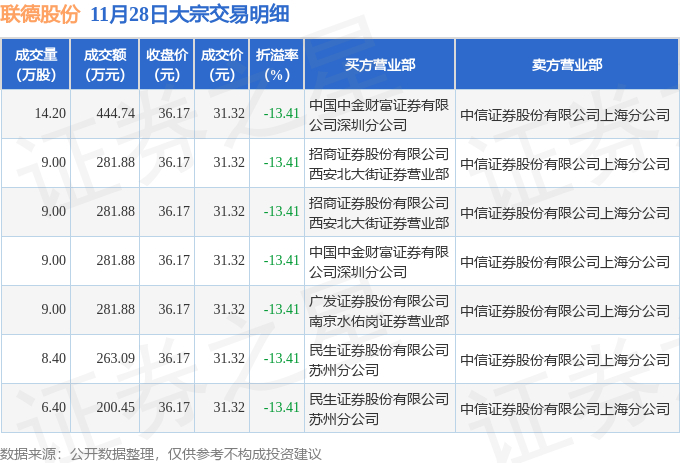Click the 联德股份 stock name in title
This screenshot has width=680, height=463.
pyautogui.click(x=40, y=14)
